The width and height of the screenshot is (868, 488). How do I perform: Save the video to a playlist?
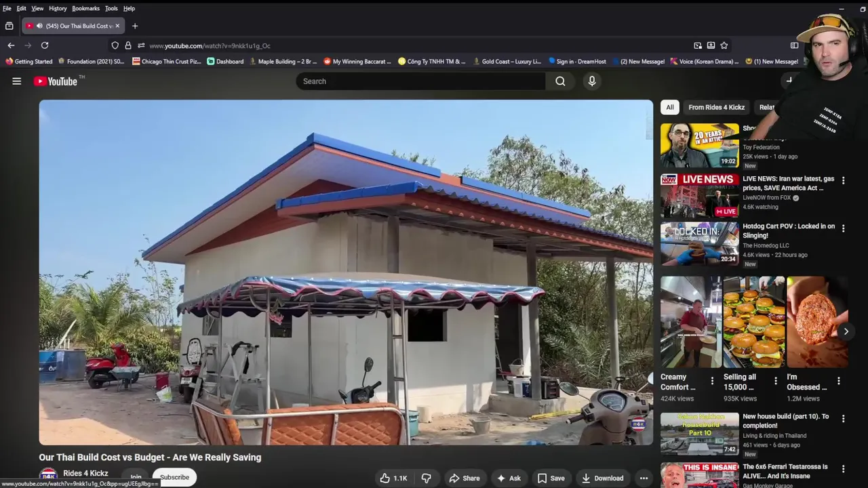(x=551, y=478)
